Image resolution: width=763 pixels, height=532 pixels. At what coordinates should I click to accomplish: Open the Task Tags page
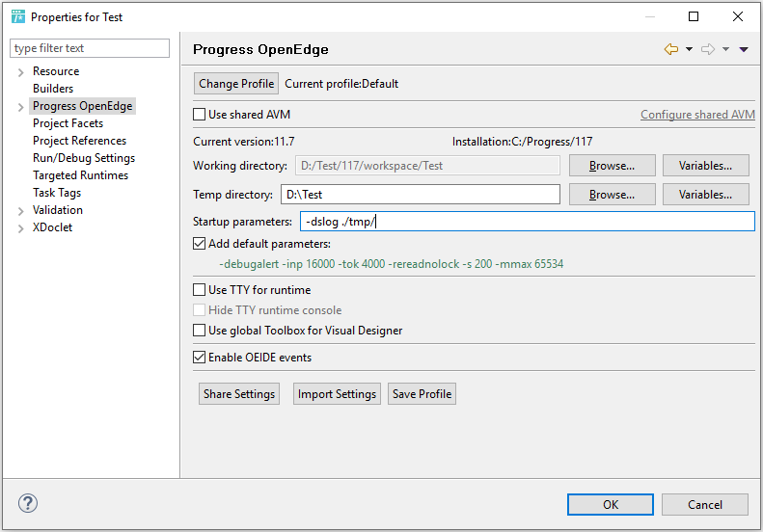coord(57,193)
